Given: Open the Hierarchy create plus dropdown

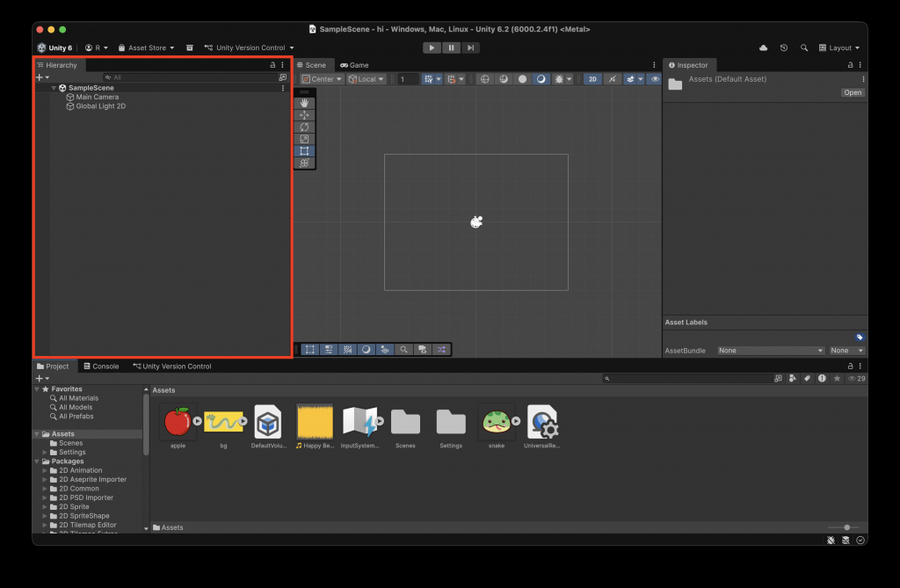Looking at the screenshot, I should [42, 77].
